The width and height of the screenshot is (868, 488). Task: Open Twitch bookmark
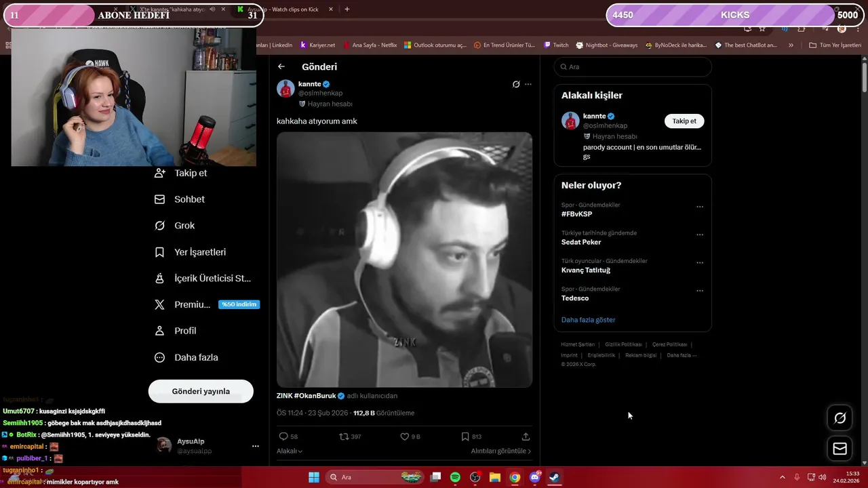[x=556, y=45]
